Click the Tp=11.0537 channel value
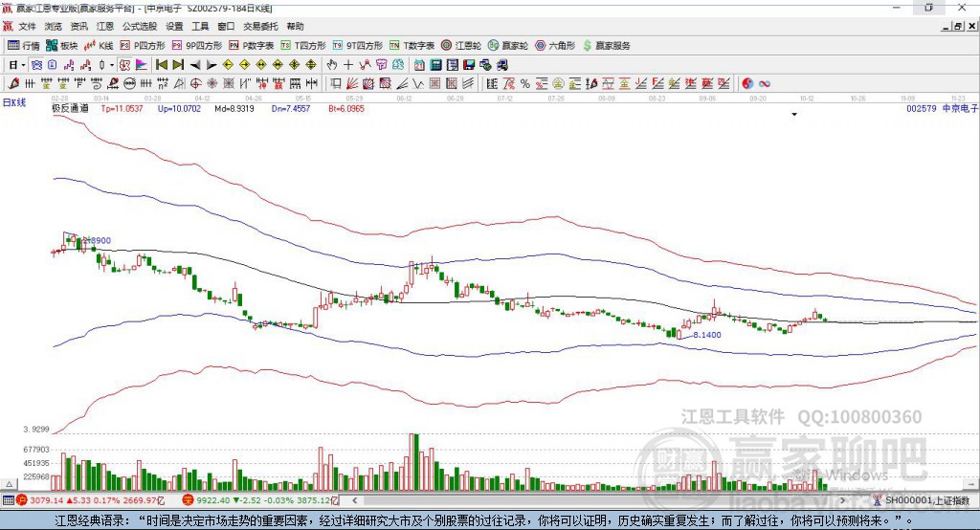 click(x=122, y=108)
